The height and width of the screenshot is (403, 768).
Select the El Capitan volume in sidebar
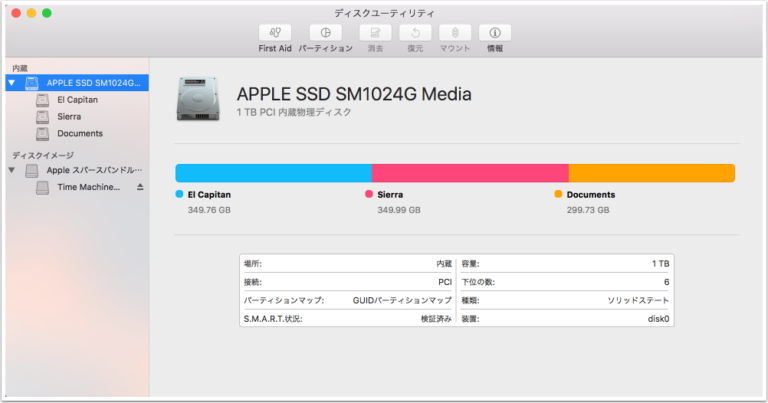[77, 100]
